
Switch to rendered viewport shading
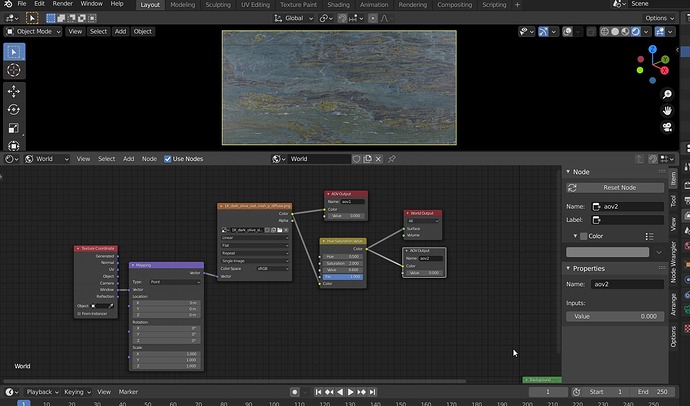coord(635,32)
